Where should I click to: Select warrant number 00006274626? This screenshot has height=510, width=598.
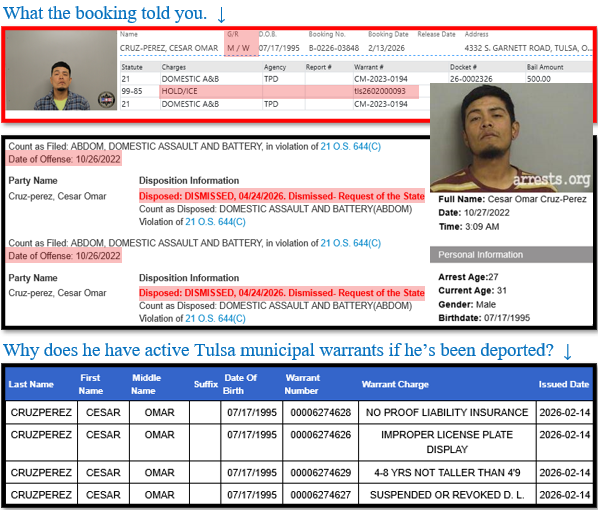[x=321, y=435]
